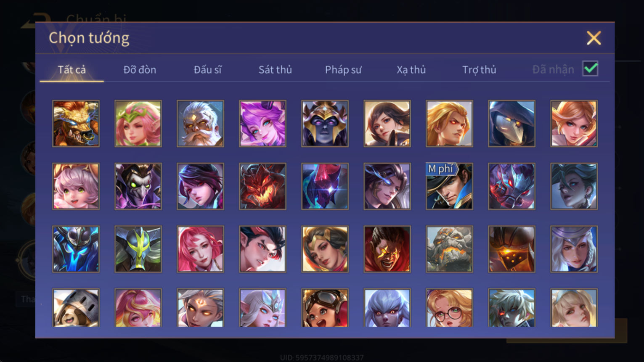
Task: Select the golden bull hero portrait
Action: click(x=76, y=124)
